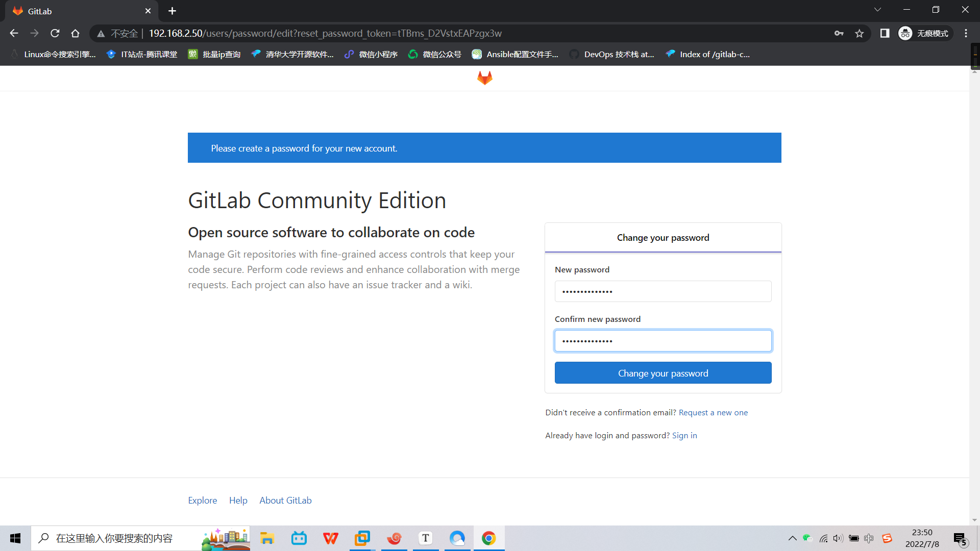This screenshot has height=551, width=980.
Task: Click the GitLab fox logo in the header
Action: tap(484, 78)
